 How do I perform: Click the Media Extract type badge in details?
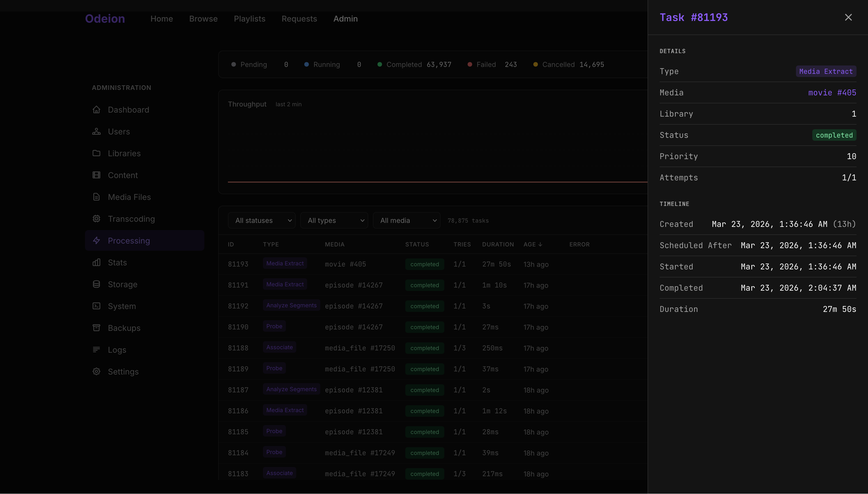(x=826, y=71)
